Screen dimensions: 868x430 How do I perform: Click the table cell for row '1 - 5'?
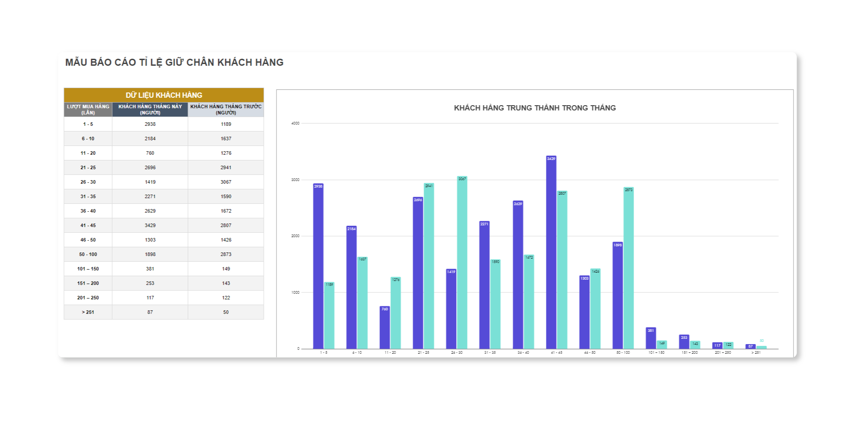coord(88,124)
